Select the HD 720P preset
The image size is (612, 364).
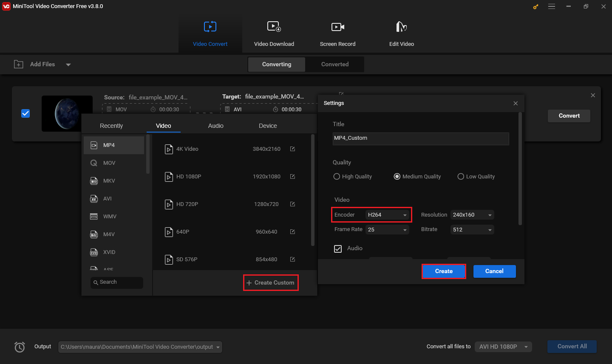tap(232, 204)
